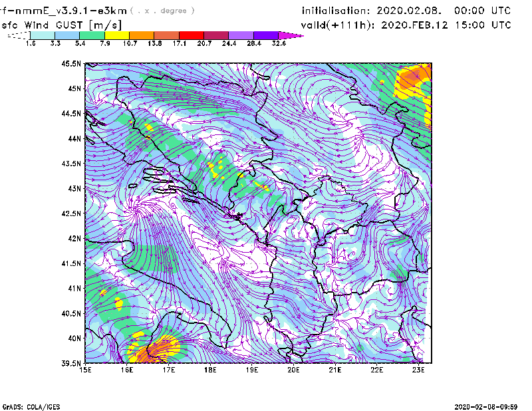The width and height of the screenshot is (532, 411).
Task: Click the 39.5N latitude label
Action: [x=71, y=364]
